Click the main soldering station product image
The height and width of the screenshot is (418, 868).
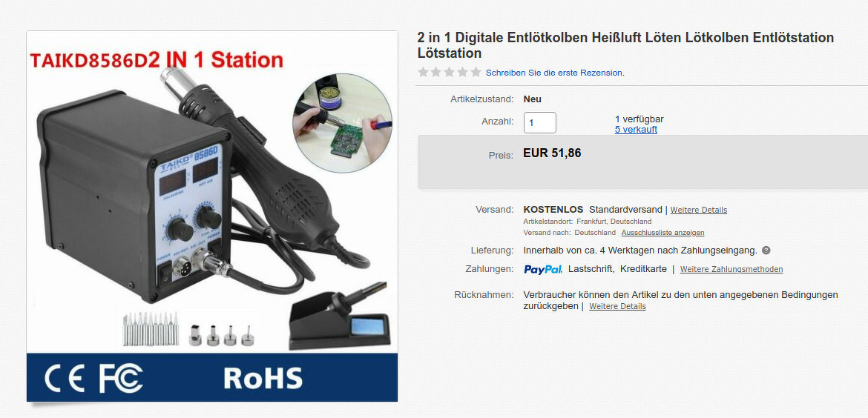tap(212, 216)
